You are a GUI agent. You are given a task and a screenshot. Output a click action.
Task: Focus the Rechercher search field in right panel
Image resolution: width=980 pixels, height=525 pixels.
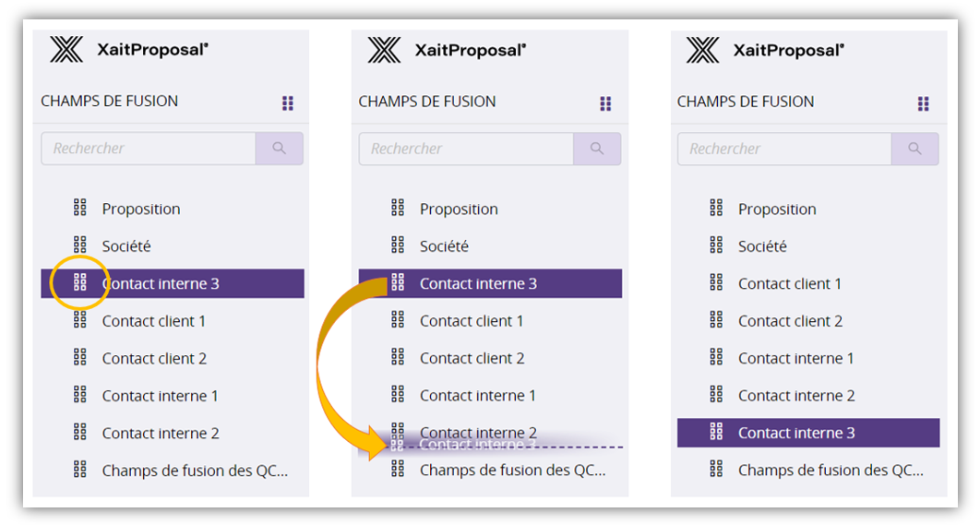784,149
